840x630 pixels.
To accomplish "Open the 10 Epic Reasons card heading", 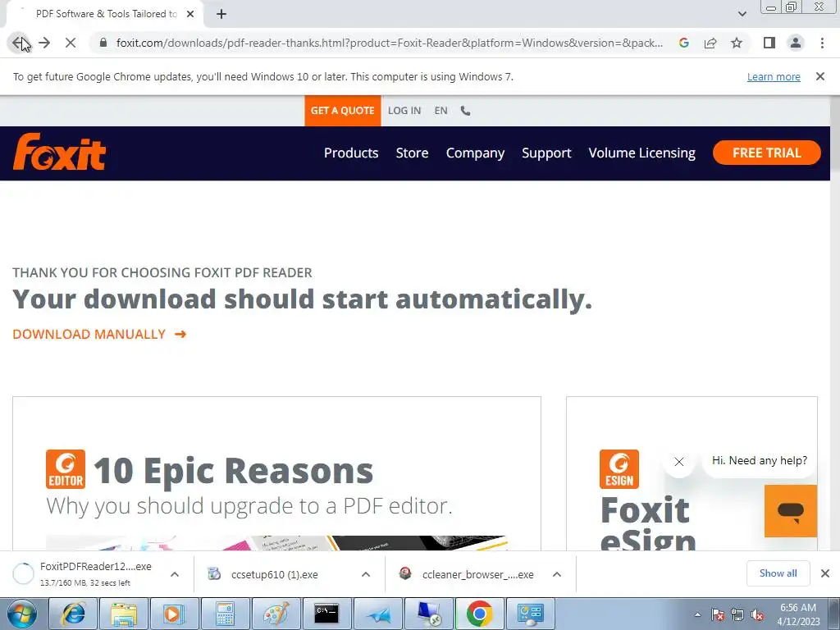I will 233,471.
